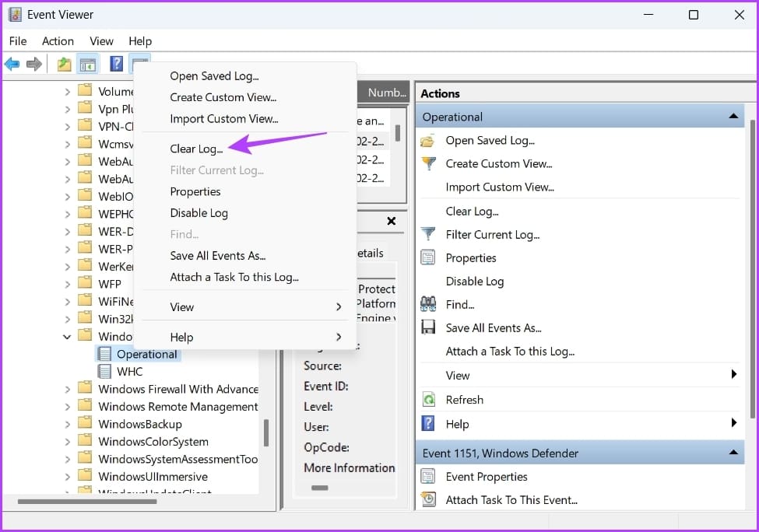
Task: Click the WFP folder icon
Action: (x=85, y=283)
